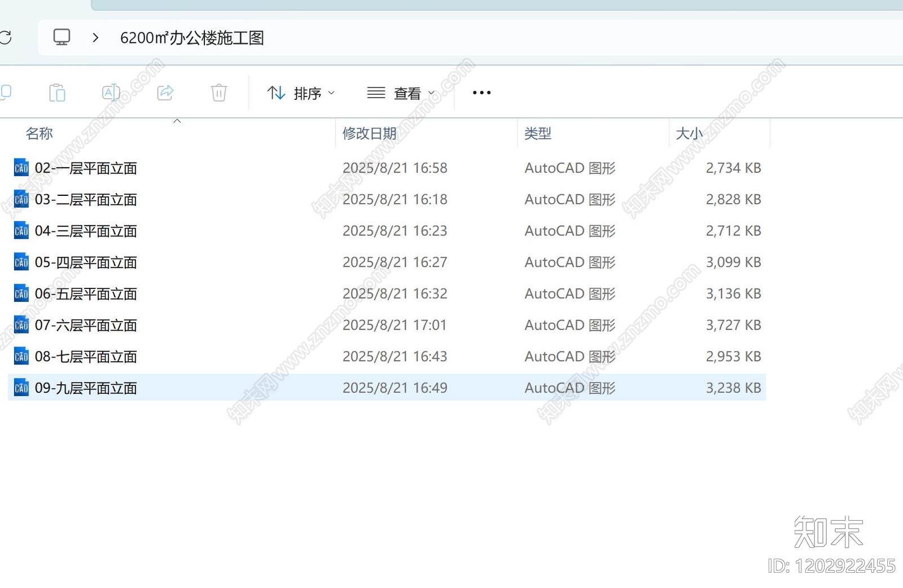The image size is (903, 588).
Task: Click CAD icon of 03-二层平面立面
Action: pyautogui.click(x=21, y=199)
